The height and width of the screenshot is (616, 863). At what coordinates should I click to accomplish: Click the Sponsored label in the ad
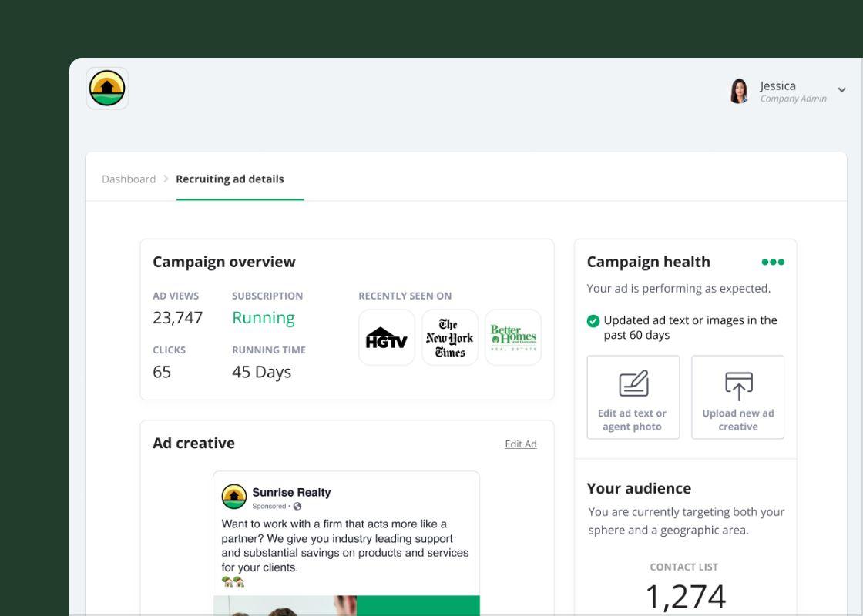269,506
